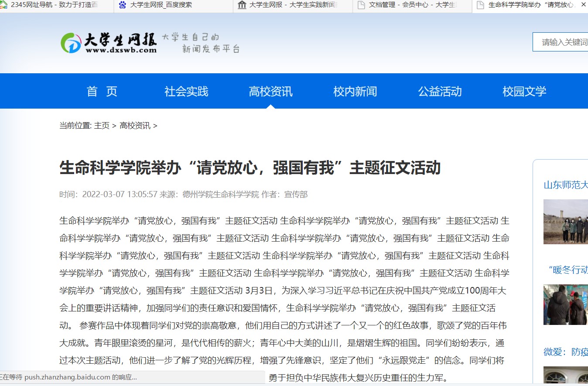Click the document icon on the 文档管理 tab
The image size is (588, 386).
[360, 4]
